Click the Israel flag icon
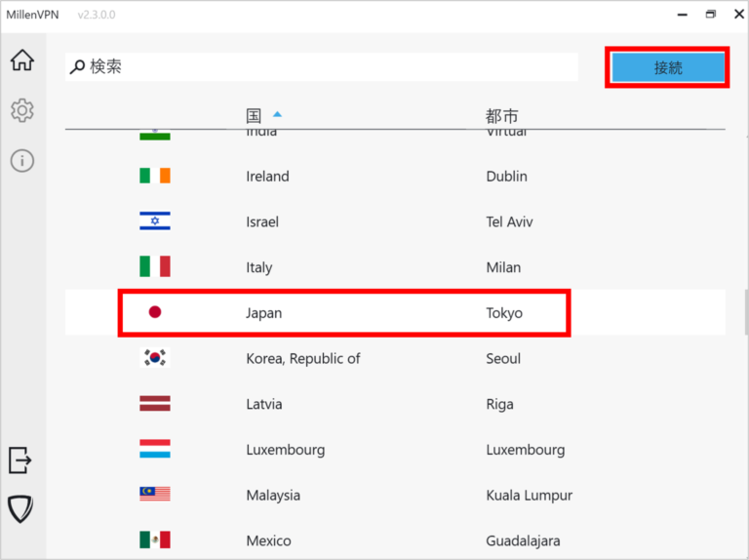 [154, 221]
